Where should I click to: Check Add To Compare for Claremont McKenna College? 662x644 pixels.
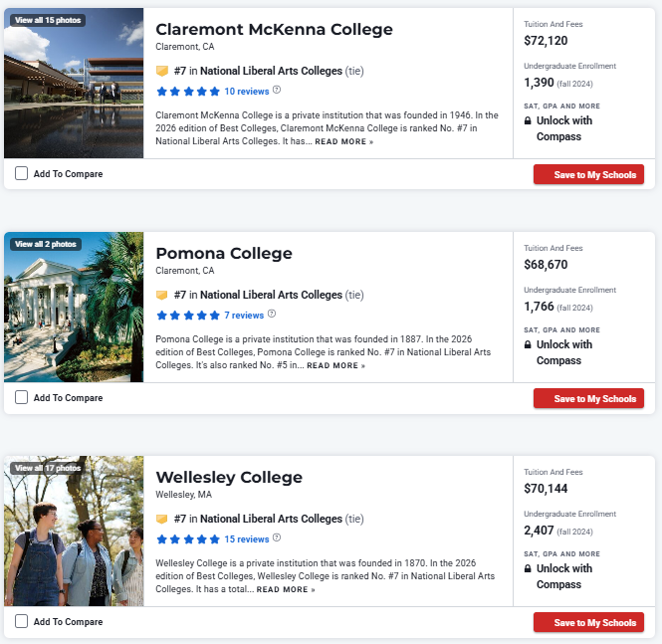[x=22, y=173]
